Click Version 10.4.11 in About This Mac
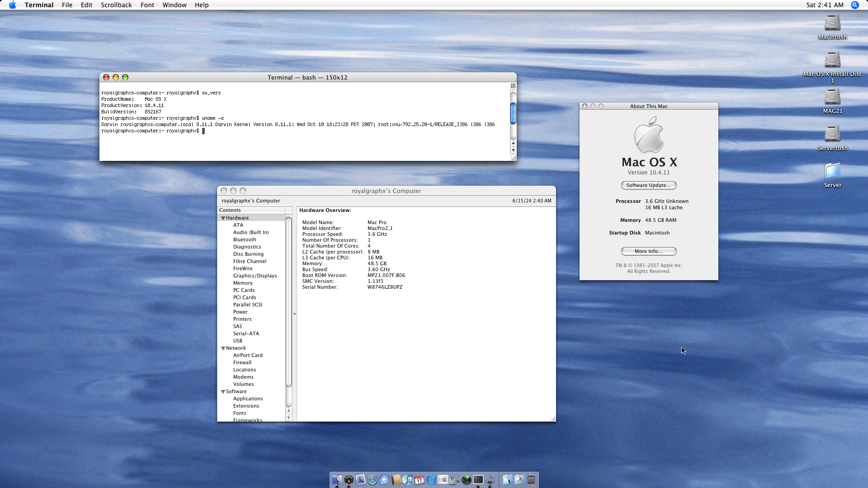The height and width of the screenshot is (488, 868). [648, 173]
